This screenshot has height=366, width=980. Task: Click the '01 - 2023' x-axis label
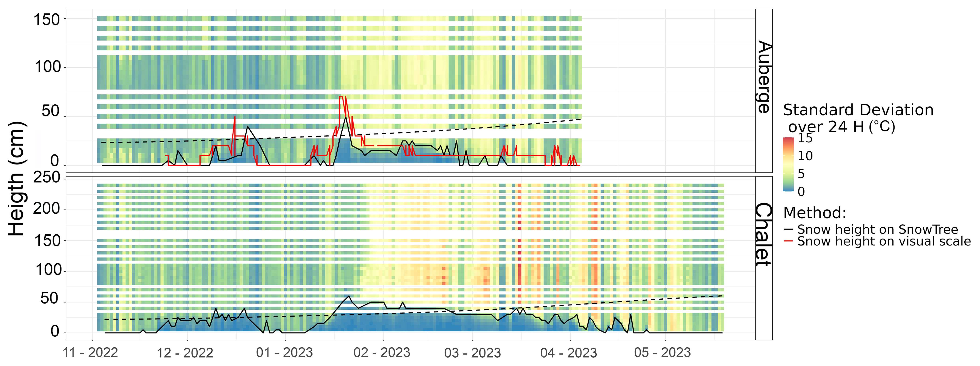tap(284, 352)
